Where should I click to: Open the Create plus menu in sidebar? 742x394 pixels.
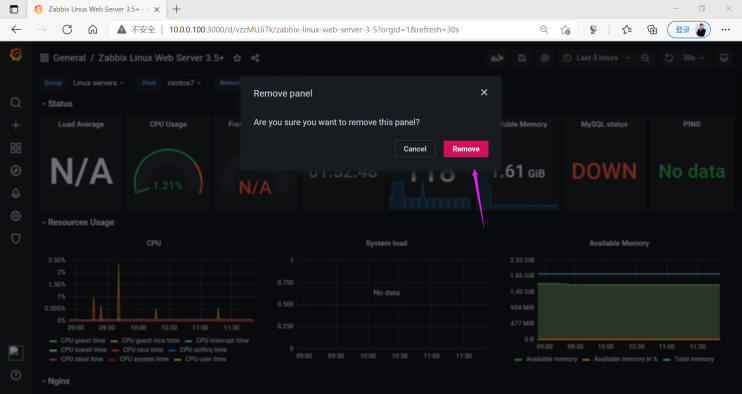click(16, 125)
